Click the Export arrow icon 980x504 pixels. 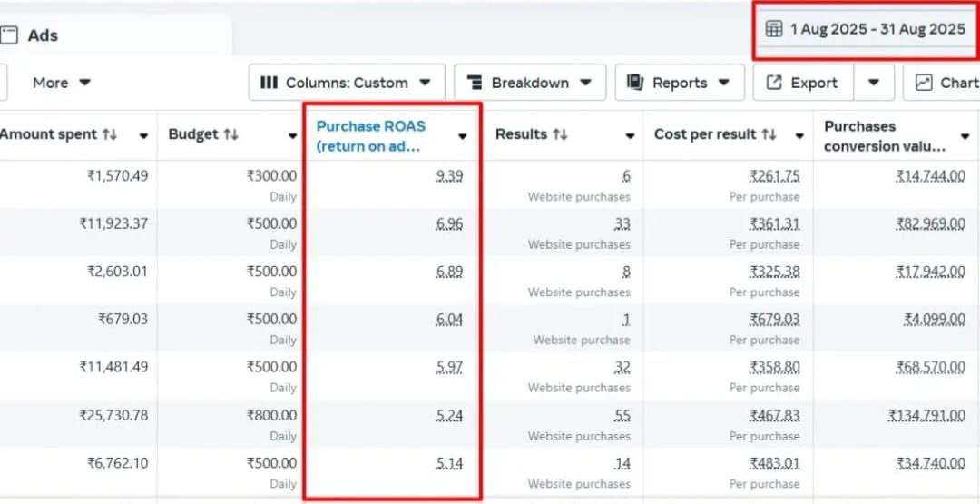coord(774,83)
